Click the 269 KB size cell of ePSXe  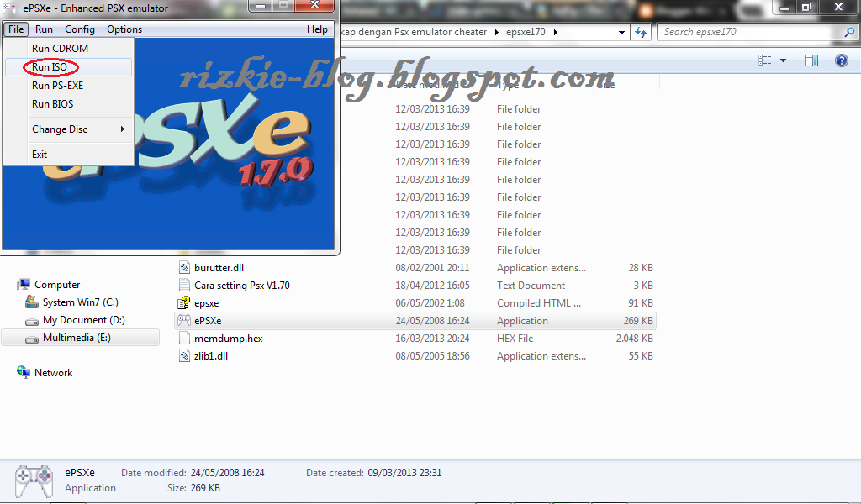click(x=638, y=321)
